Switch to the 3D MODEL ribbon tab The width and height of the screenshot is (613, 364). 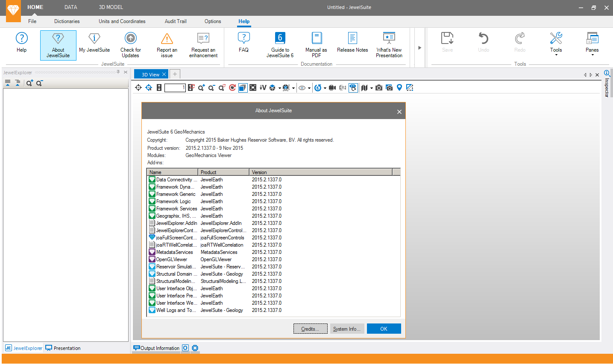click(x=111, y=7)
